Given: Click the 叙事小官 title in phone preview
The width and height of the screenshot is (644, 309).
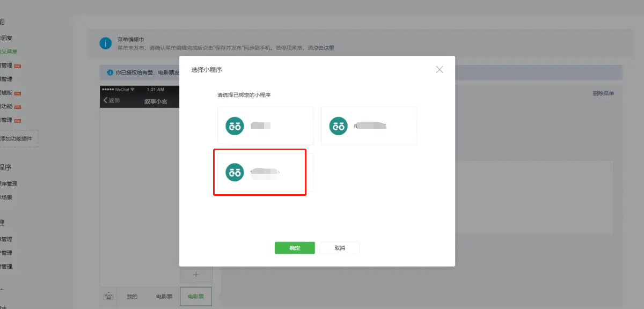Looking at the screenshot, I should point(155,101).
